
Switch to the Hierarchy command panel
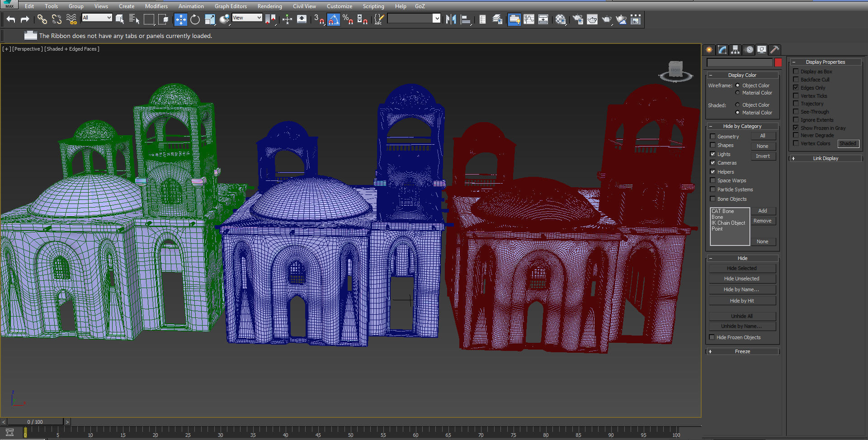click(x=736, y=50)
